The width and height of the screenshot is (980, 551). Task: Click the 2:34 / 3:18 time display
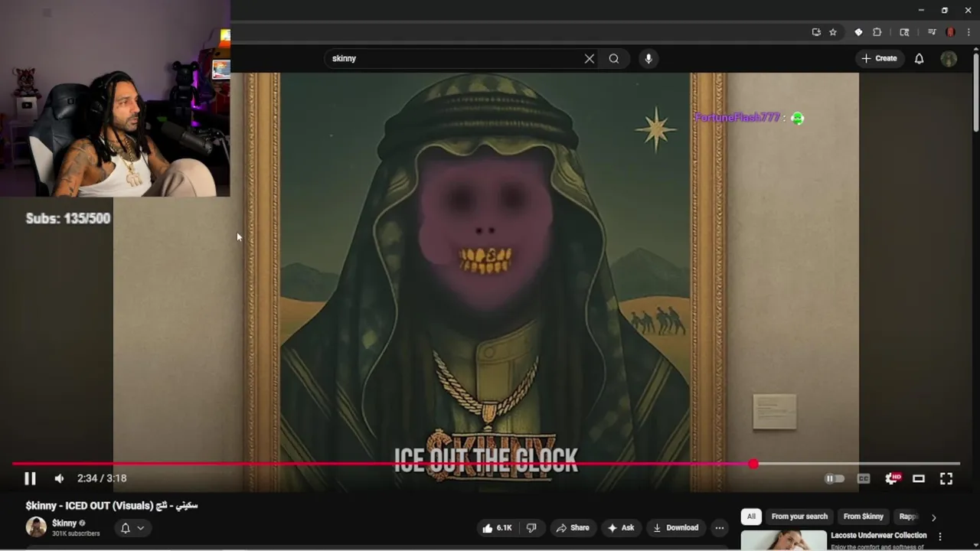(x=102, y=478)
